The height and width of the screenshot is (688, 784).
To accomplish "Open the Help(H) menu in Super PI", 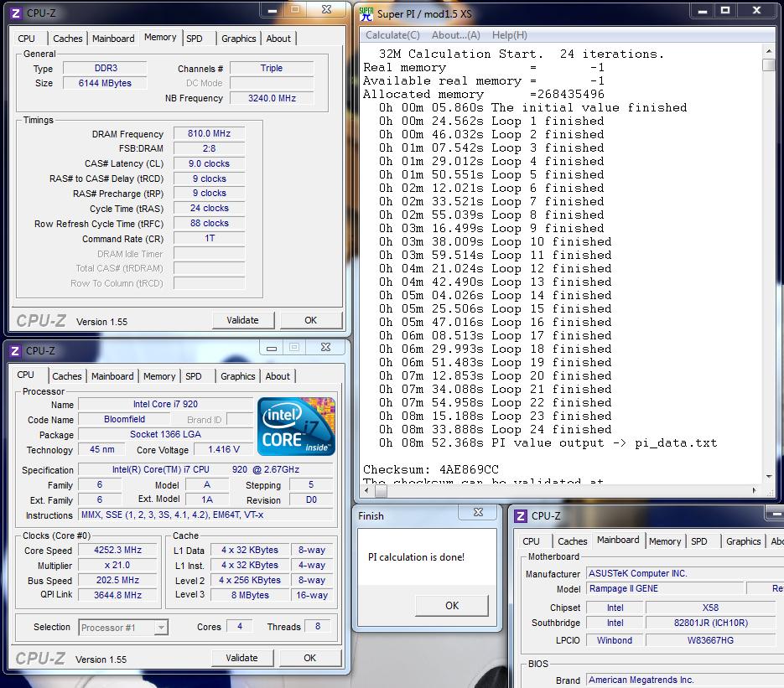I will (x=509, y=35).
